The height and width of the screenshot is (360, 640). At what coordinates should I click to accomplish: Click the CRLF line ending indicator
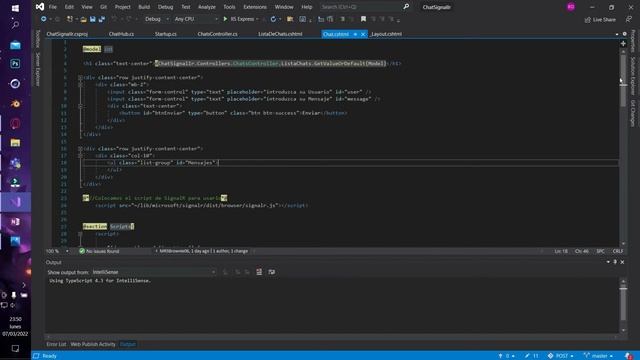click(x=618, y=251)
